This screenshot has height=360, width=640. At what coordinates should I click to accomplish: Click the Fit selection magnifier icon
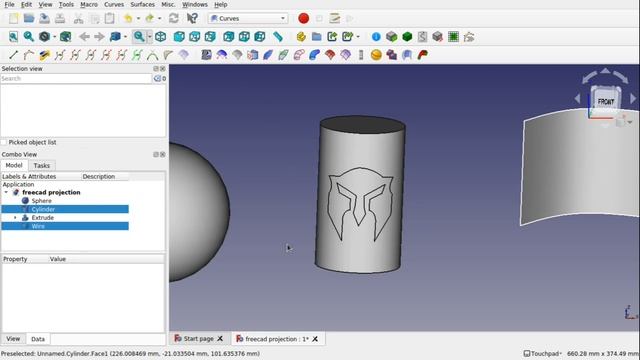[x=29, y=37]
